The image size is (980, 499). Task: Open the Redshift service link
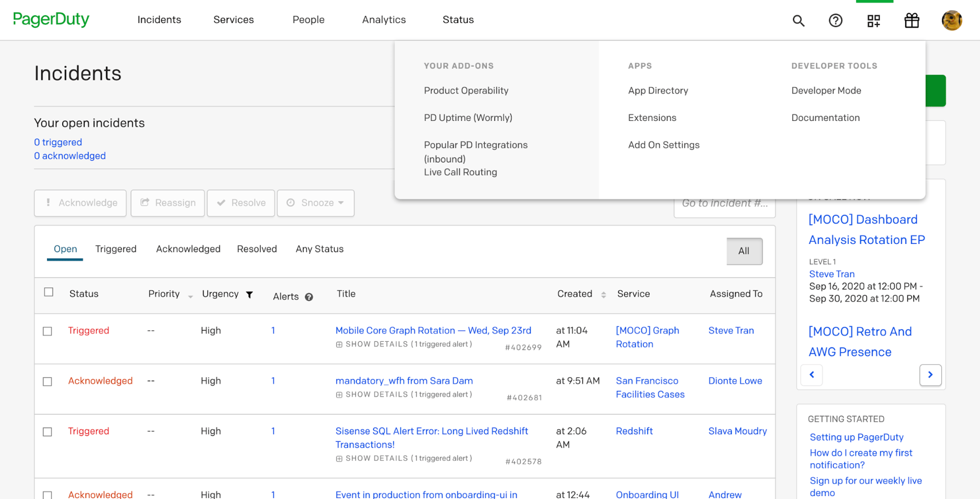coord(634,431)
